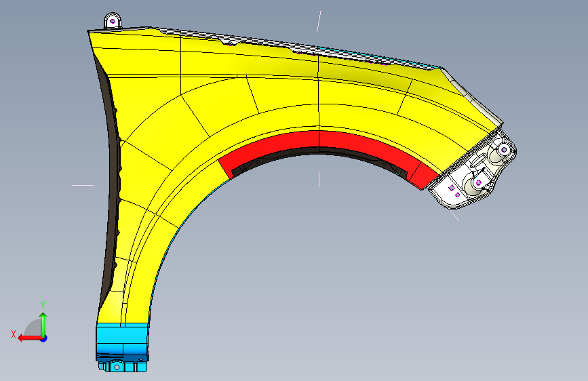This screenshot has width=588, height=381.
Task: Click the Y label of the axis triad
Action: [43, 304]
